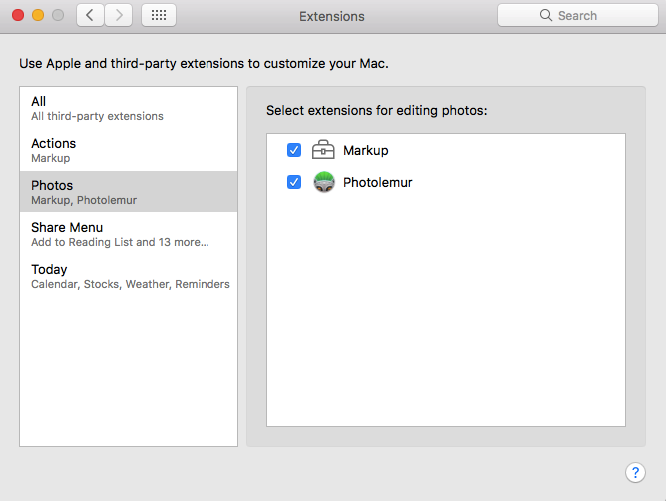Show all preferences grid icon

tap(159, 16)
